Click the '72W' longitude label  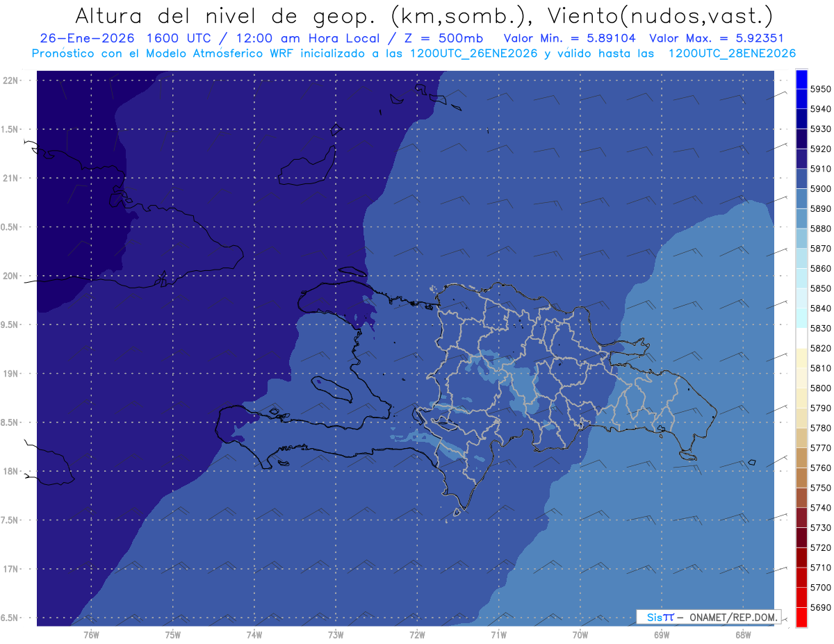tap(417, 634)
